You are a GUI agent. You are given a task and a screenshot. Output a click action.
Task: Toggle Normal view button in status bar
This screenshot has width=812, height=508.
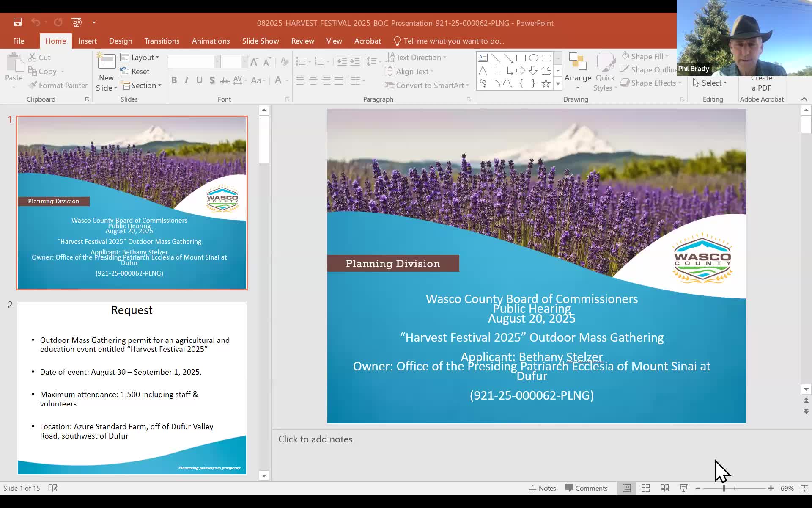626,488
